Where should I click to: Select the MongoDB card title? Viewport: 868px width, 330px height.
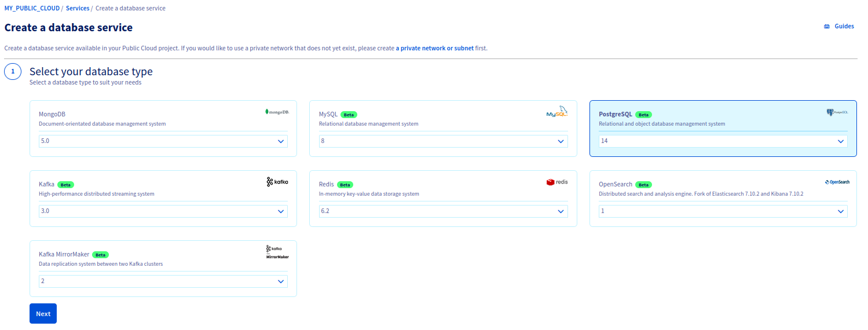pos(52,115)
